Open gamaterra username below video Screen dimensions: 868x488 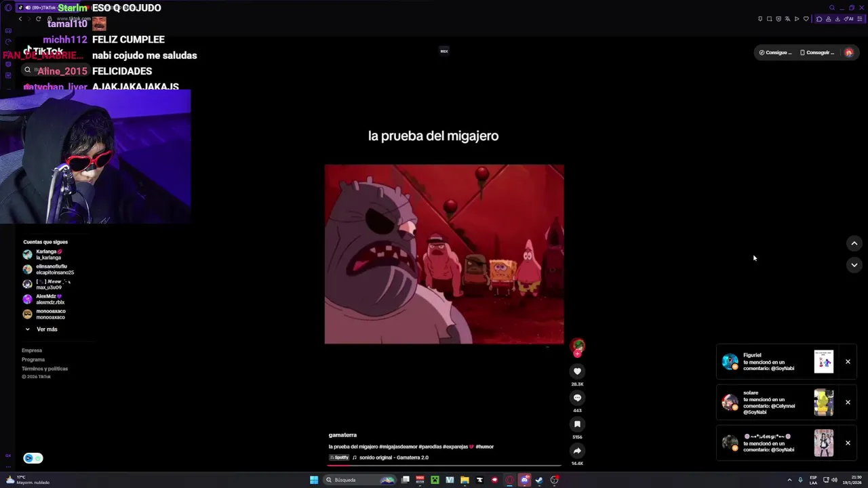coord(342,435)
